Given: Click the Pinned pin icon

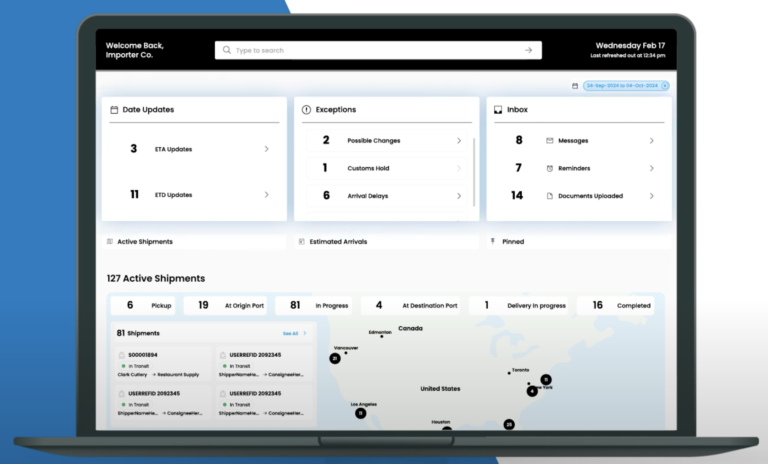Looking at the screenshot, I should click(493, 241).
